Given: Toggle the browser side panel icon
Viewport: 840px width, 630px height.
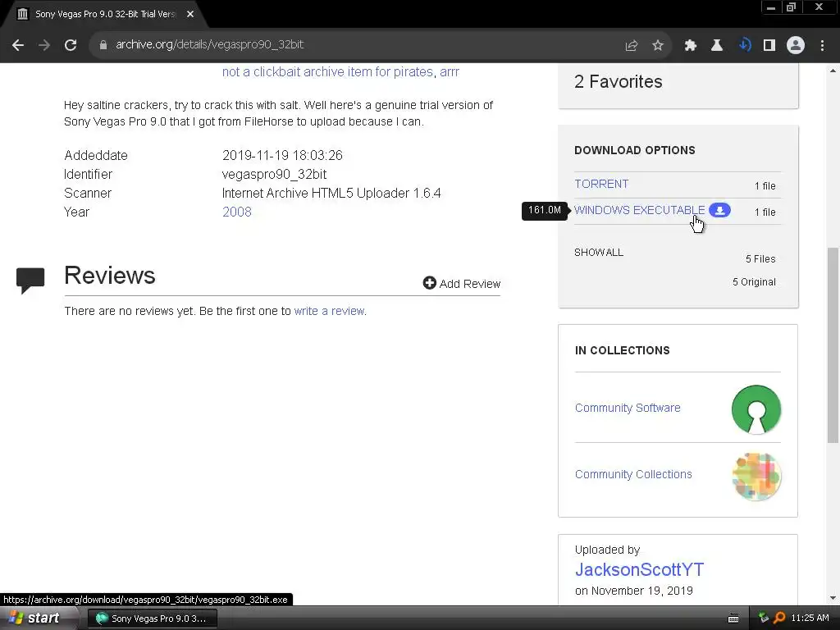Looking at the screenshot, I should pos(769,46).
